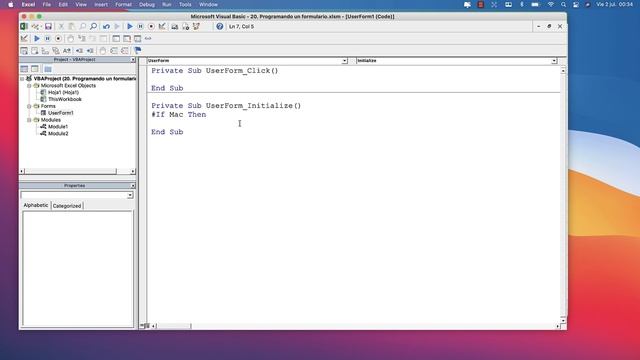The image size is (640, 360).
Task: Click the Undo arrow icon
Action: (x=106, y=27)
